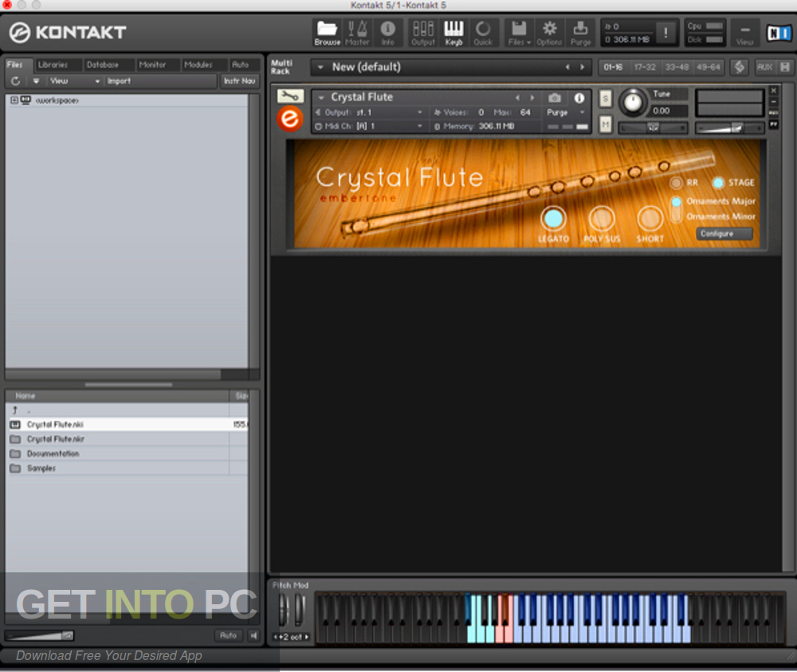
Task: Click the Kontakt logo
Action: [x=67, y=33]
